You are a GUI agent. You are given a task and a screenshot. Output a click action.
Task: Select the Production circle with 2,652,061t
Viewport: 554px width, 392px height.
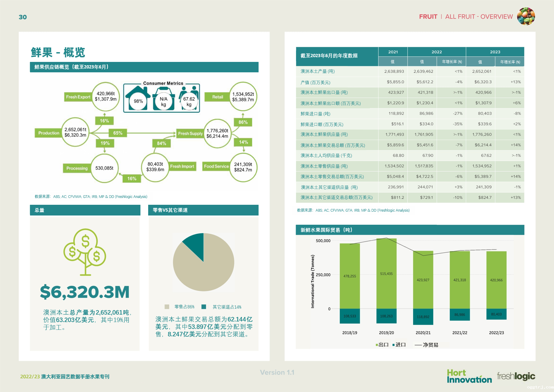click(x=76, y=132)
